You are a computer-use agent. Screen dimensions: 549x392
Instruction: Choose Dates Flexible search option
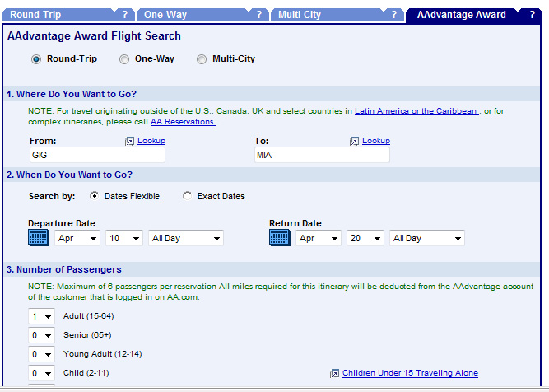tap(94, 196)
